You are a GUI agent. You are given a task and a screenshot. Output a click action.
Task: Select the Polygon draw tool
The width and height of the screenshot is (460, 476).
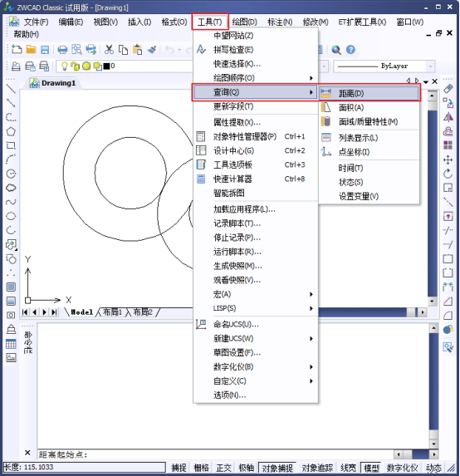point(11,131)
